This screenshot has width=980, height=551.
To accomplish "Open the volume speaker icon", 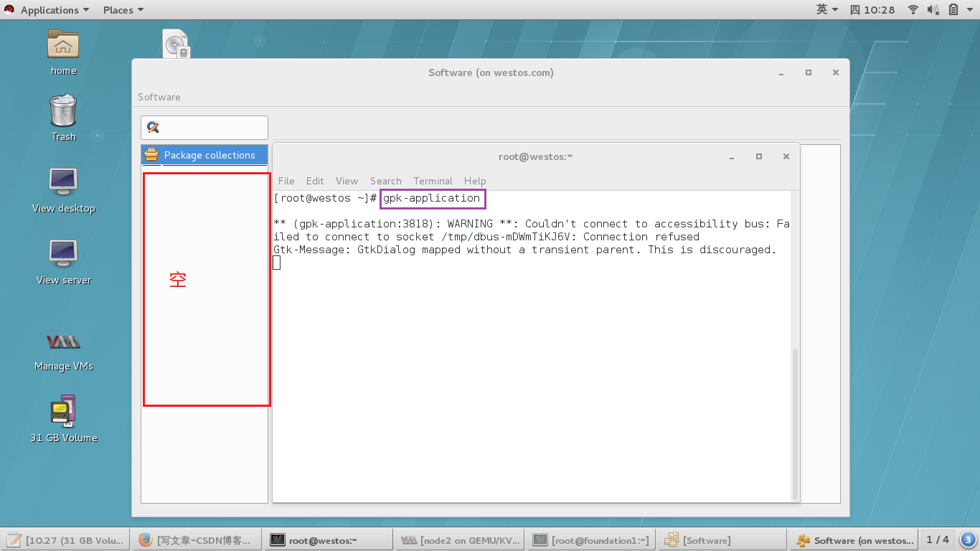I will [x=933, y=9].
